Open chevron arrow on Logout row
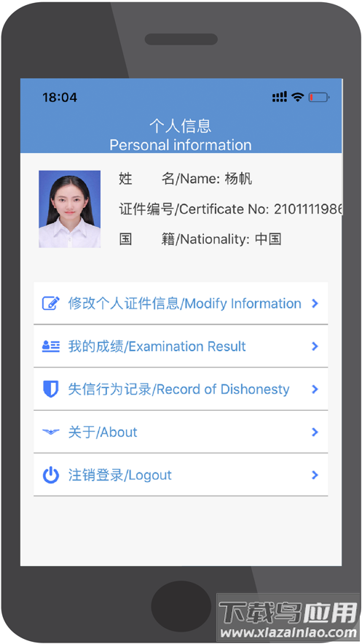 (x=315, y=475)
